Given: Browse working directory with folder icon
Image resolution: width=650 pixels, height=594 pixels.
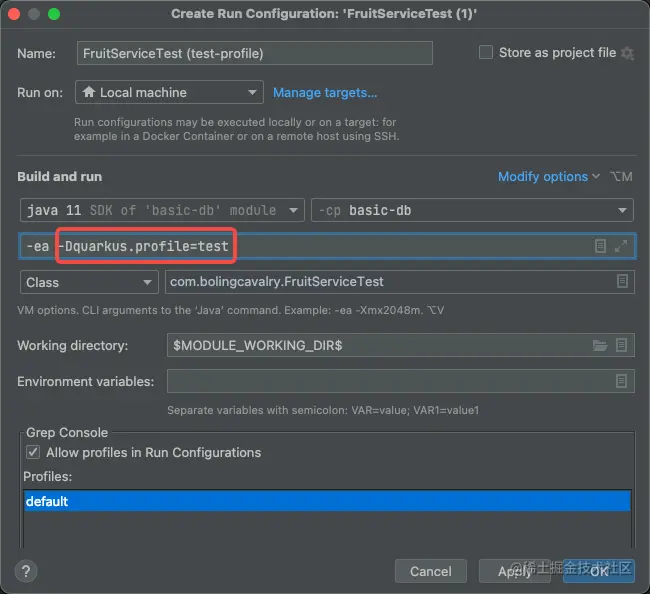Looking at the screenshot, I should (599, 345).
